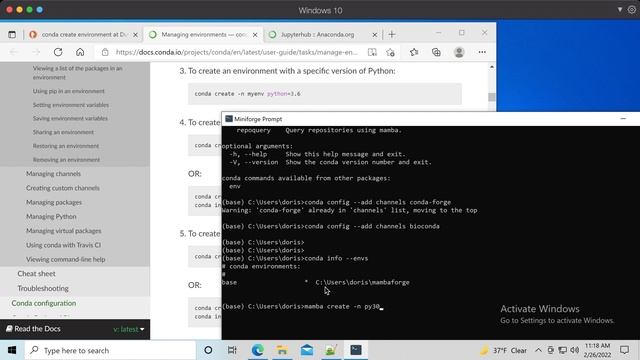640x360 pixels.
Task: Click 'conda info --envs' terminal line
Action: tap(295, 258)
